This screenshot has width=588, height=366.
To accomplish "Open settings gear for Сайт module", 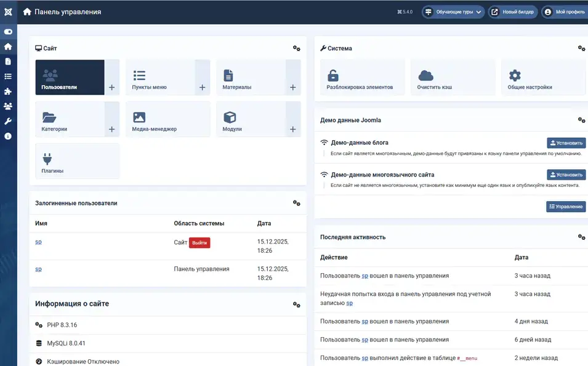I will [x=296, y=48].
